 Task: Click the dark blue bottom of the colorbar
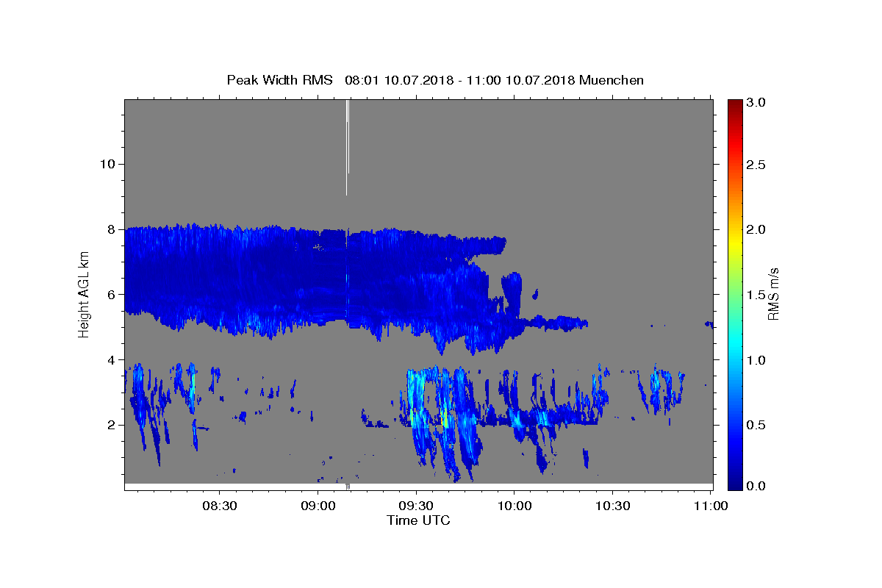pyautogui.click(x=735, y=481)
